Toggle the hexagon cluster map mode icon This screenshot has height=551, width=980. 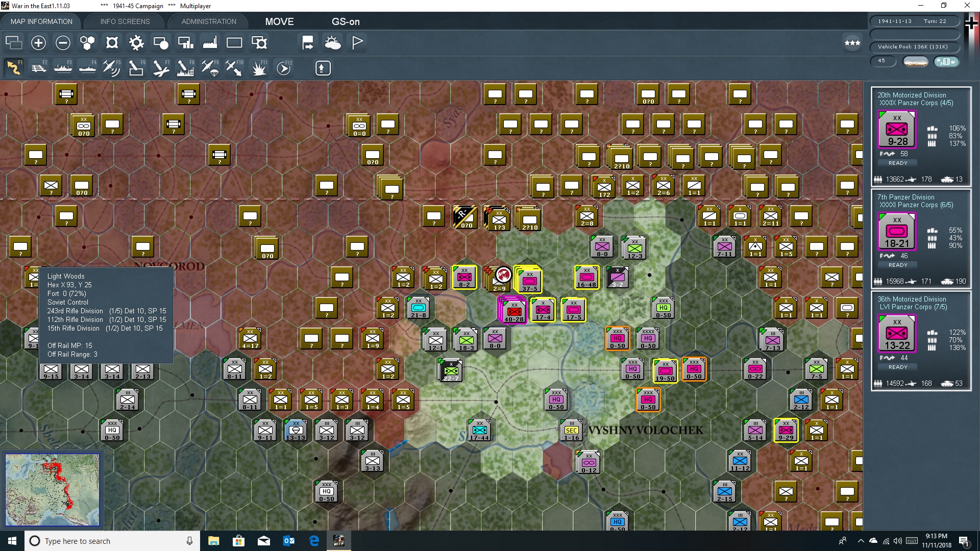(x=87, y=43)
